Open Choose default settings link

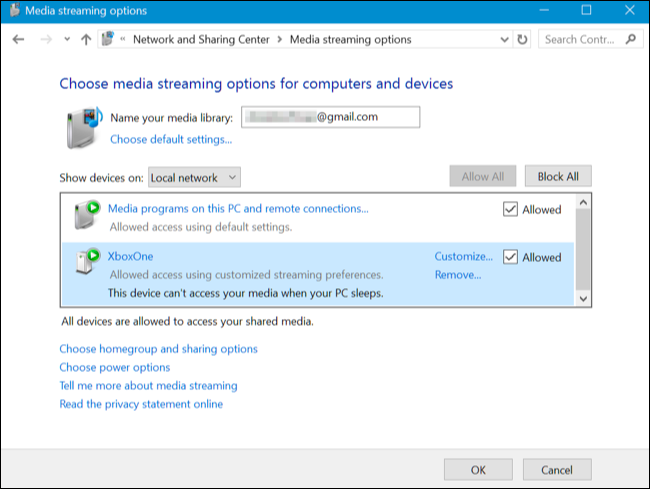(171, 139)
